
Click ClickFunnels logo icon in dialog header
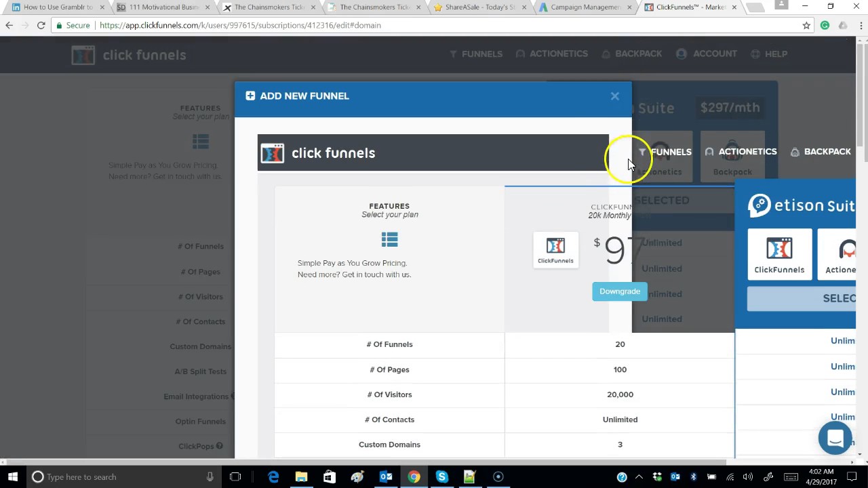pos(273,153)
